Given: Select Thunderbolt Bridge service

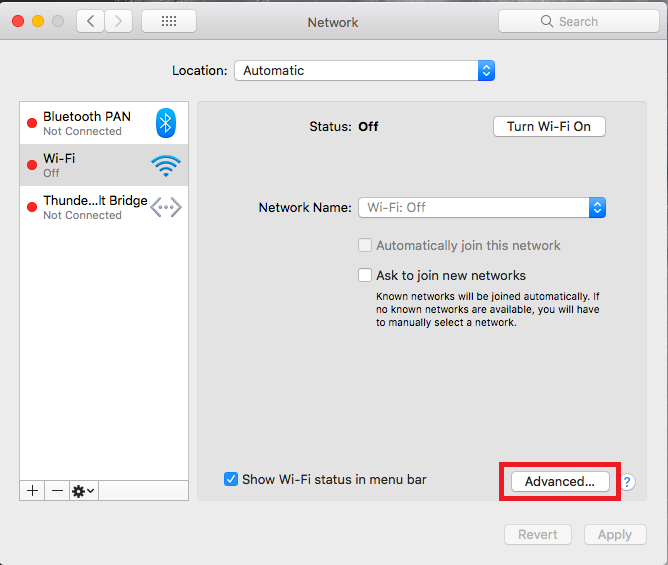Looking at the screenshot, I should [104, 207].
